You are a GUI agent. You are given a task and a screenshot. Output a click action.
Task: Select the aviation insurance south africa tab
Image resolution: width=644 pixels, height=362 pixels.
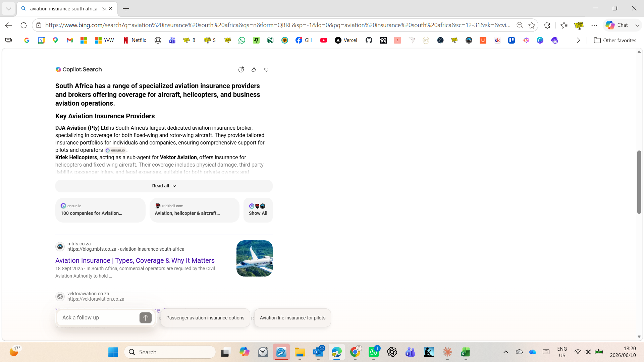coord(67,9)
